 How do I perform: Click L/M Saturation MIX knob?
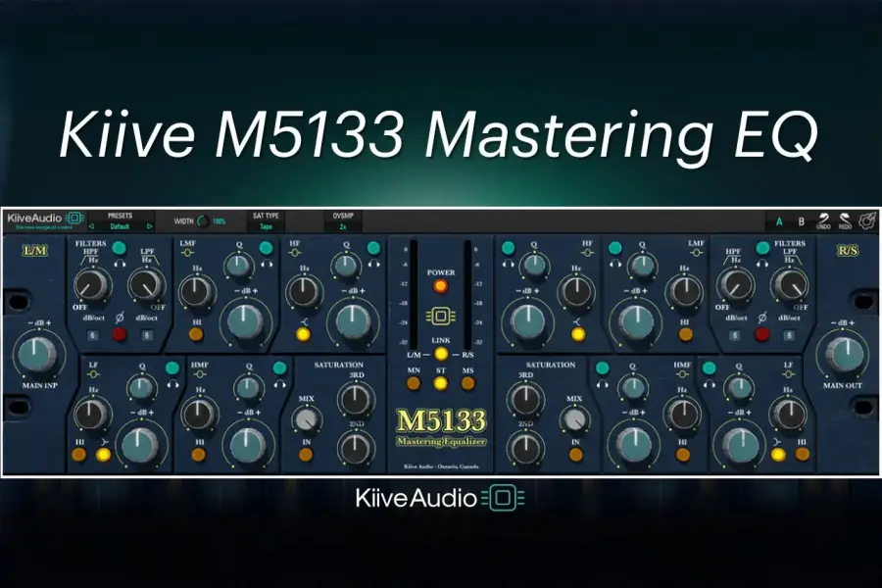(x=307, y=419)
